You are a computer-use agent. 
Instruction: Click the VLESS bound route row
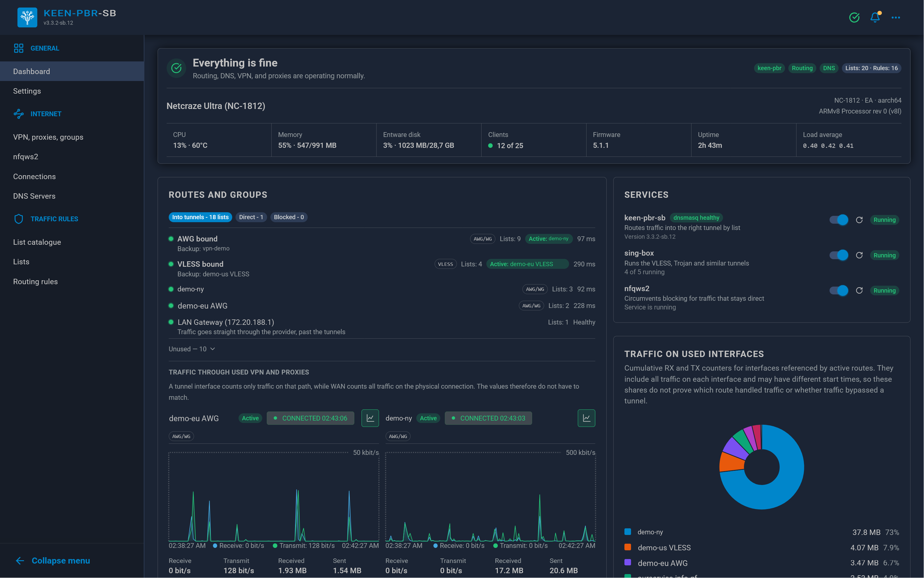[382, 269]
